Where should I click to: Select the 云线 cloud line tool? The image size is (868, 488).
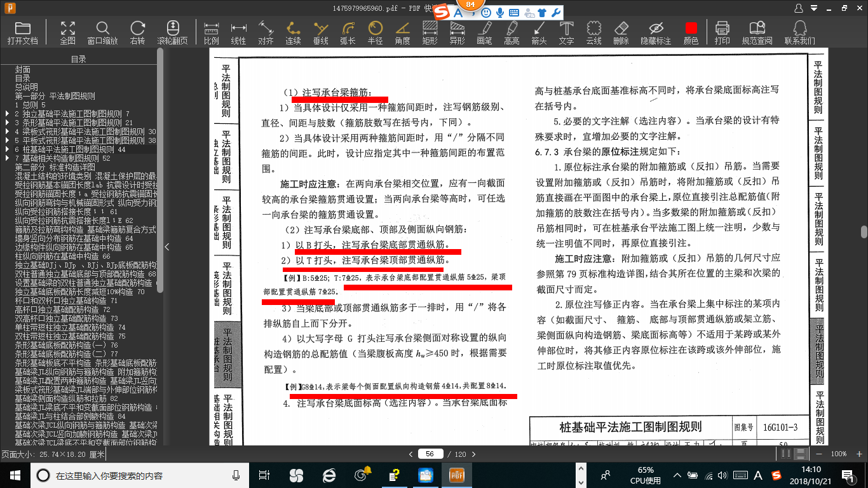pos(593,33)
